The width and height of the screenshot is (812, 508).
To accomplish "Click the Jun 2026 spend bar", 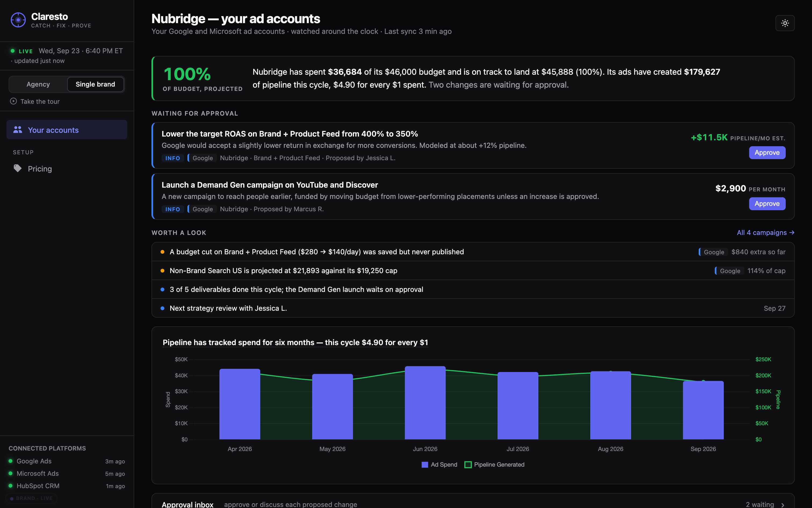I will pos(425,403).
